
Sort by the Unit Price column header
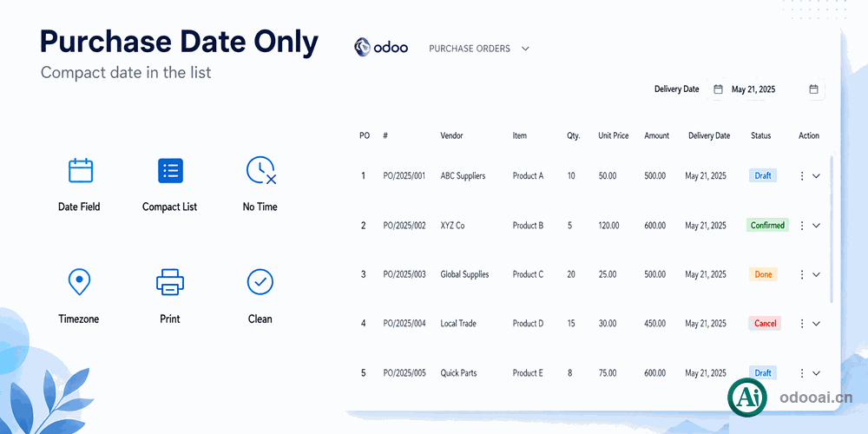614,135
